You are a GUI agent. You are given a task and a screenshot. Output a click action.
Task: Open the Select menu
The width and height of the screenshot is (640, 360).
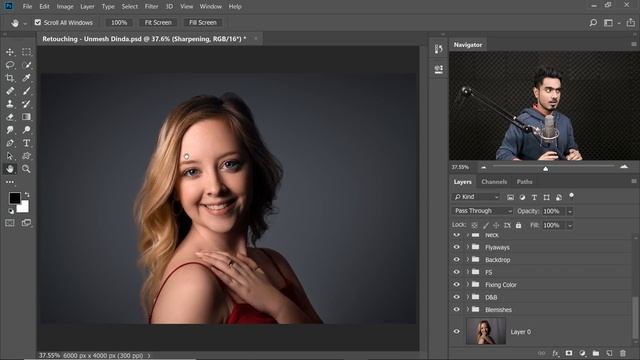(x=129, y=7)
